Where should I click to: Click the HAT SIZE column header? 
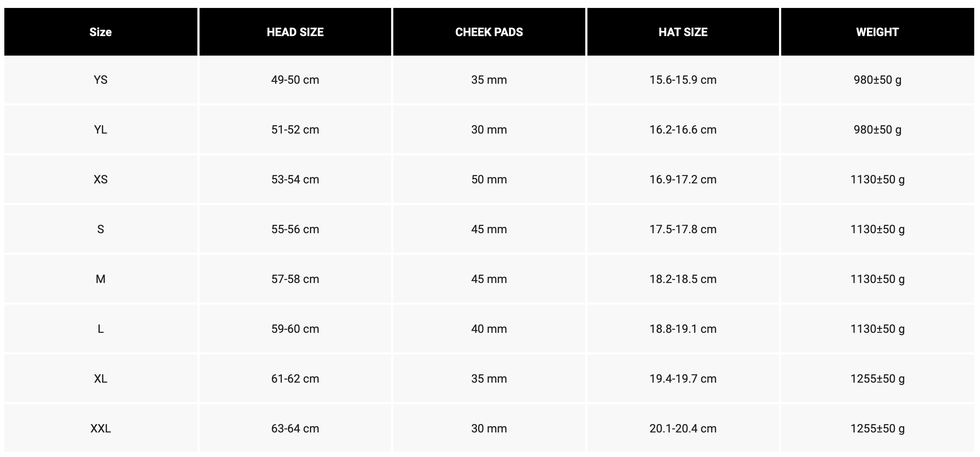683,32
